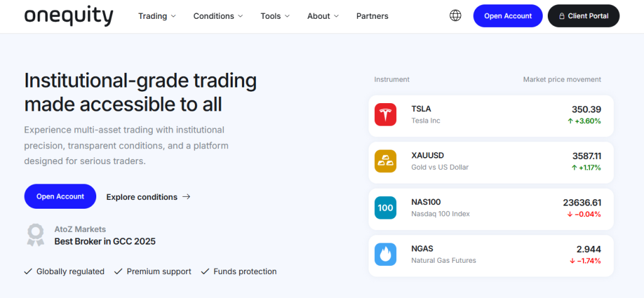Open the globe language selector
Viewport: 644px width, 298px height.
(455, 16)
